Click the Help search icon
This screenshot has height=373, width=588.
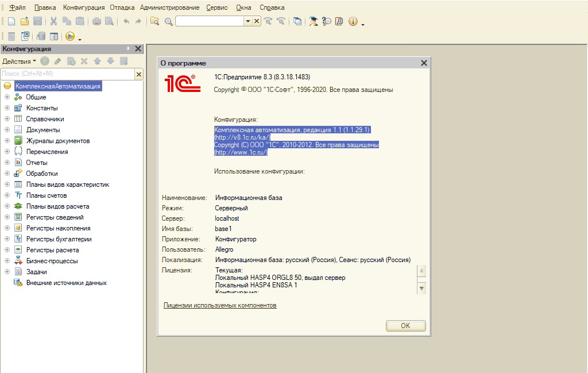click(x=327, y=21)
